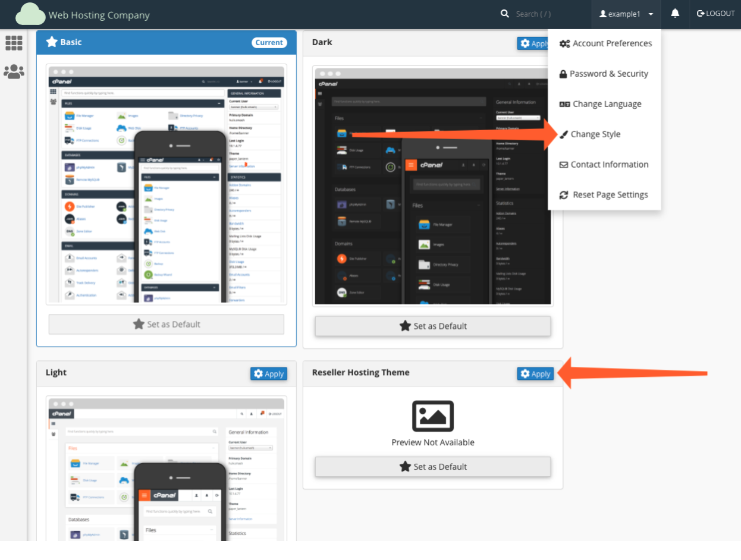Click the Logout button in header
The width and height of the screenshot is (741, 560).
(x=715, y=14)
